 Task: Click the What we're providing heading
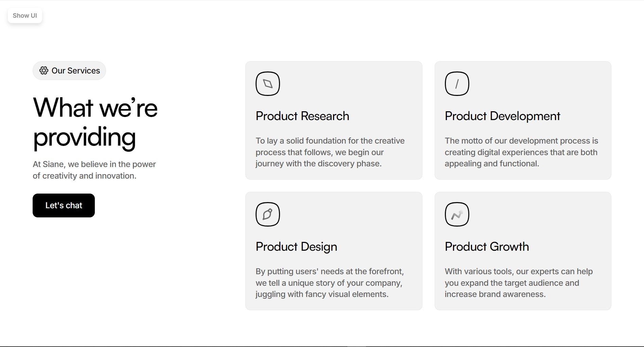point(95,122)
